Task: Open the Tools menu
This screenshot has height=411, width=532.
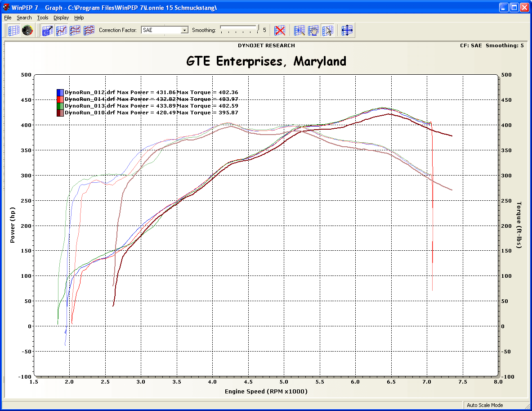Action: (43, 18)
